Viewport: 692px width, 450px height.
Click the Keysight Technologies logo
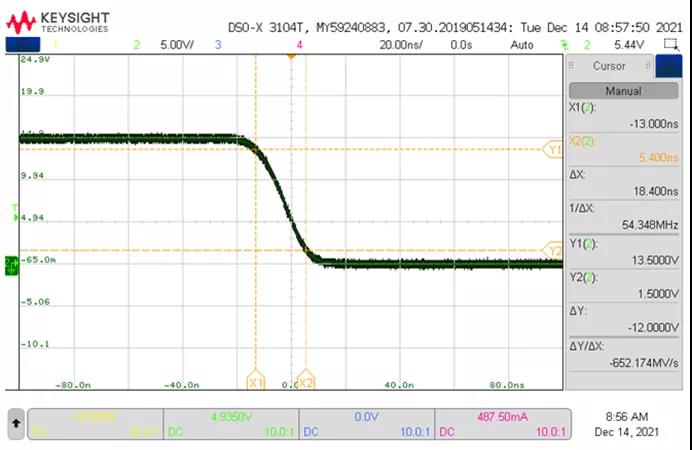point(58,21)
